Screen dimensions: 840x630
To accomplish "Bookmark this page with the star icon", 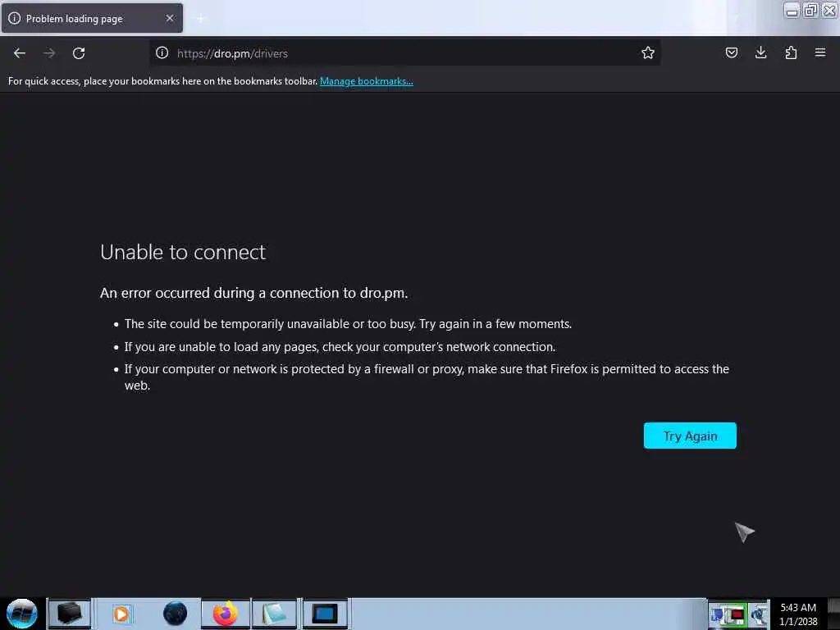I will tap(648, 52).
